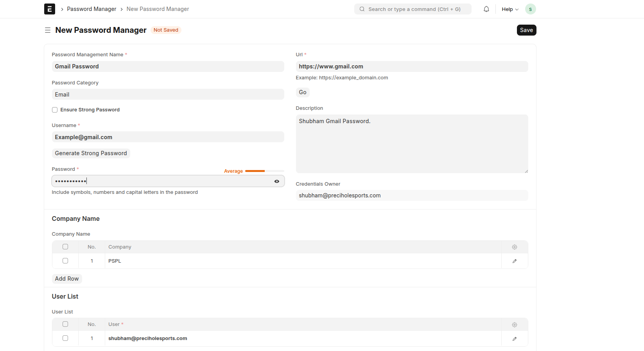
Task: Click the User column header
Action: (x=303, y=324)
